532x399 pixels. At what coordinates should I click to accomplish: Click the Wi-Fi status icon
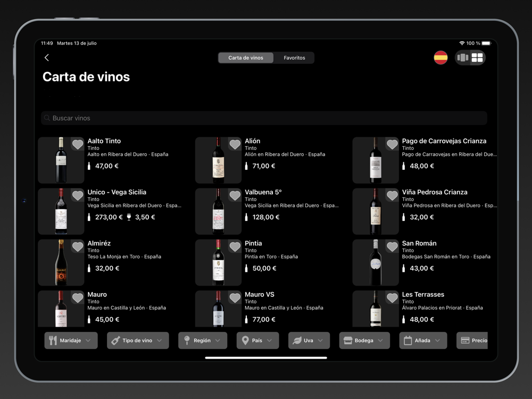click(x=462, y=43)
